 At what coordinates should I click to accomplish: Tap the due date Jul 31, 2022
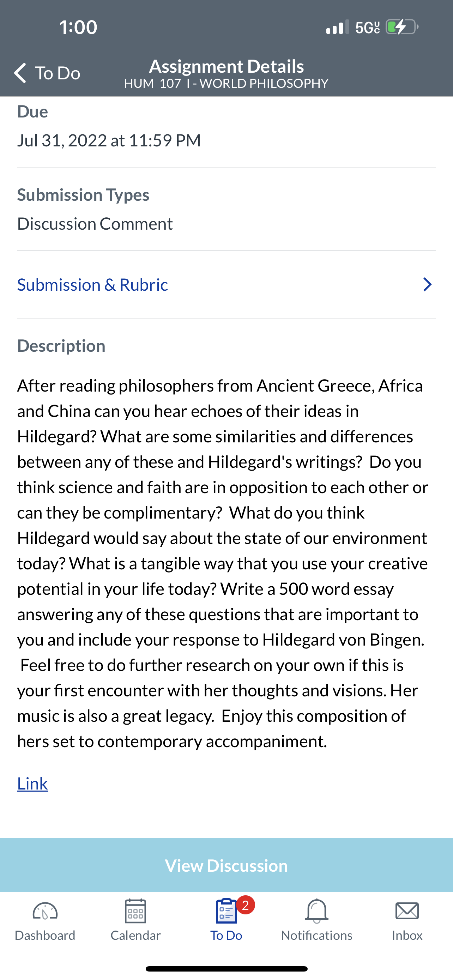109,140
